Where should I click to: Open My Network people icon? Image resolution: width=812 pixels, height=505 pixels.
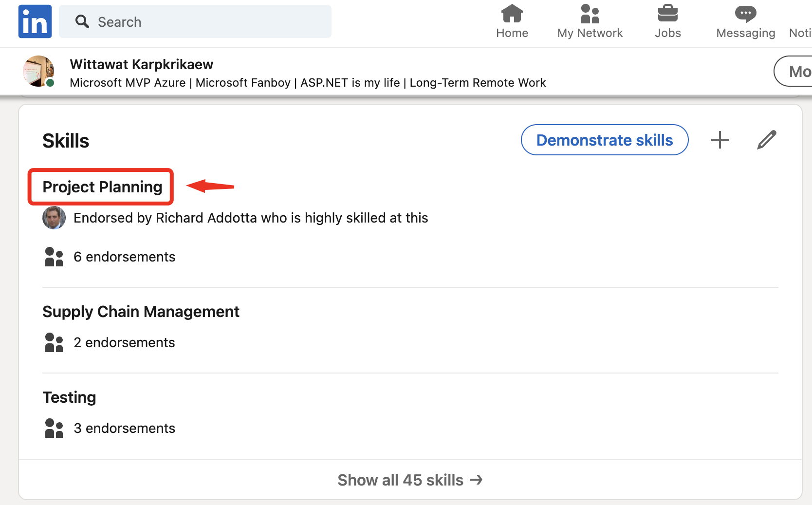[590, 14]
